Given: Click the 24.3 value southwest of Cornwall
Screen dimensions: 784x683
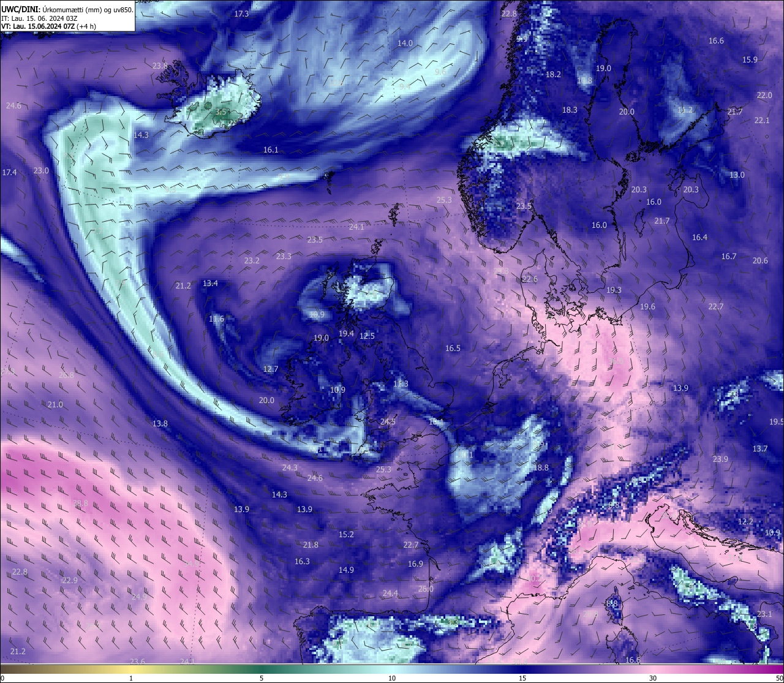Looking at the screenshot, I should coord(290,467).
